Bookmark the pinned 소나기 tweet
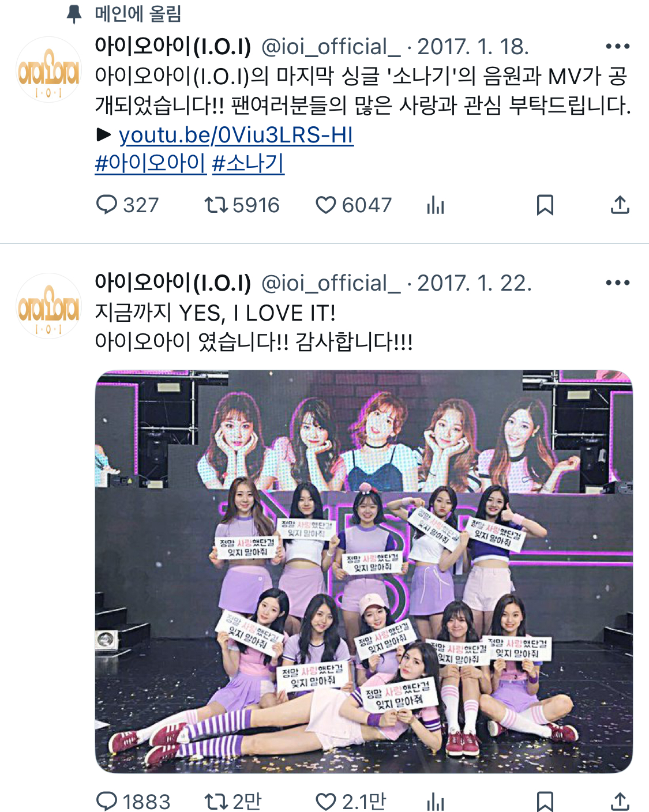 (545, 205)
